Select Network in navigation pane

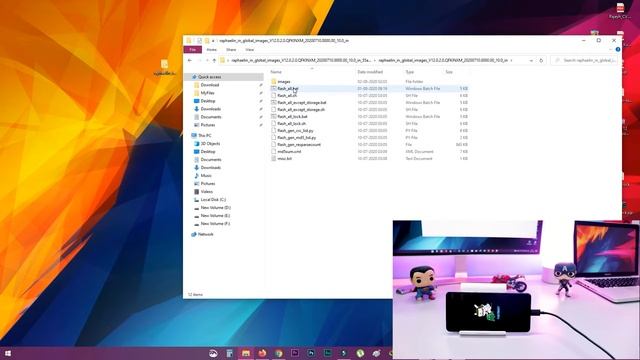[x=205, y=234]
